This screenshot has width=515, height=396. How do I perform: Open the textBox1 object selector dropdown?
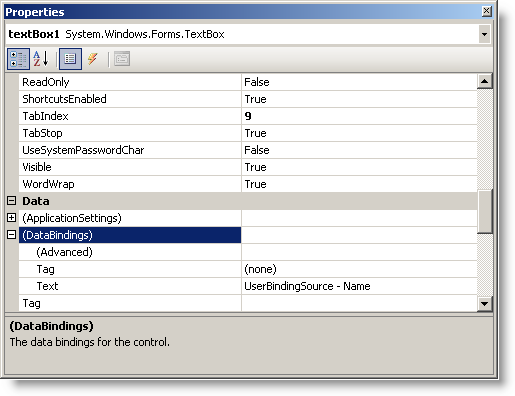(484, 34)
